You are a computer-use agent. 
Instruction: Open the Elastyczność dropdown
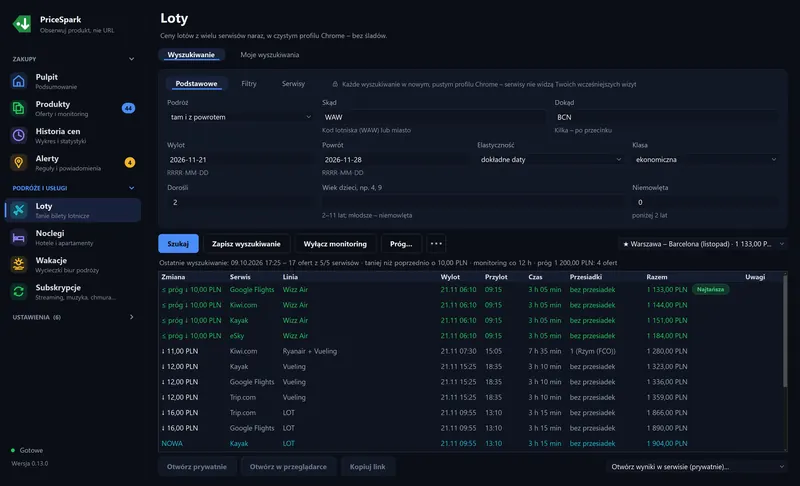click(x=551, y=160)
